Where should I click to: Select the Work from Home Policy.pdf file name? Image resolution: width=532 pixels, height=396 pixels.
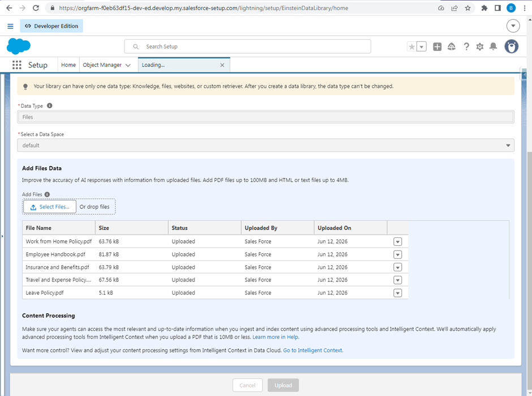click(59, 241)
